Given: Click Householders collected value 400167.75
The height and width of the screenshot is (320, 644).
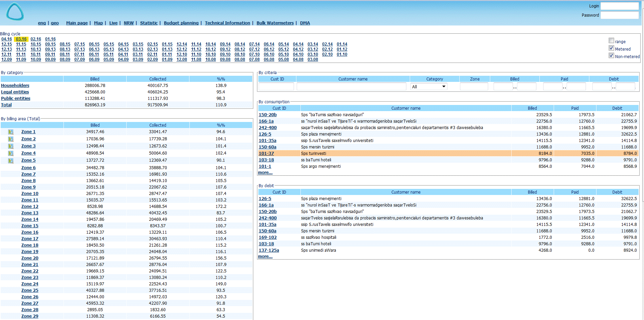Looking at the screenshot, I should coord(158,86).
